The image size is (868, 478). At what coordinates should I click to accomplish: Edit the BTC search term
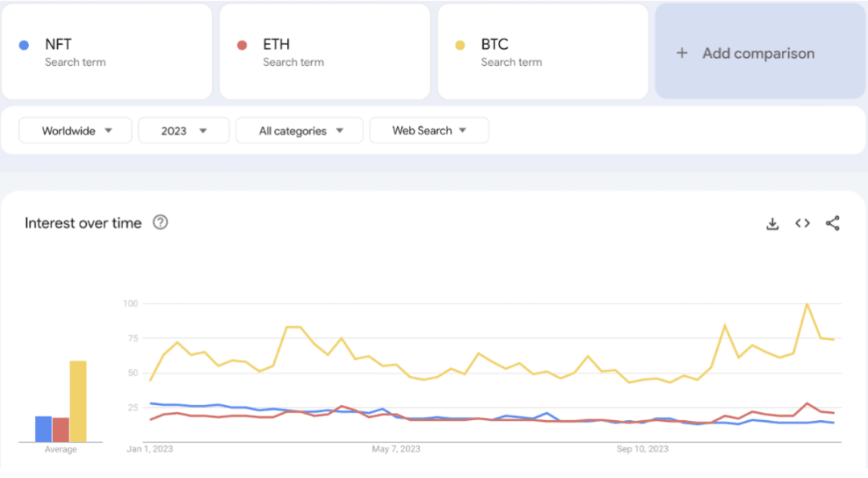542,52
